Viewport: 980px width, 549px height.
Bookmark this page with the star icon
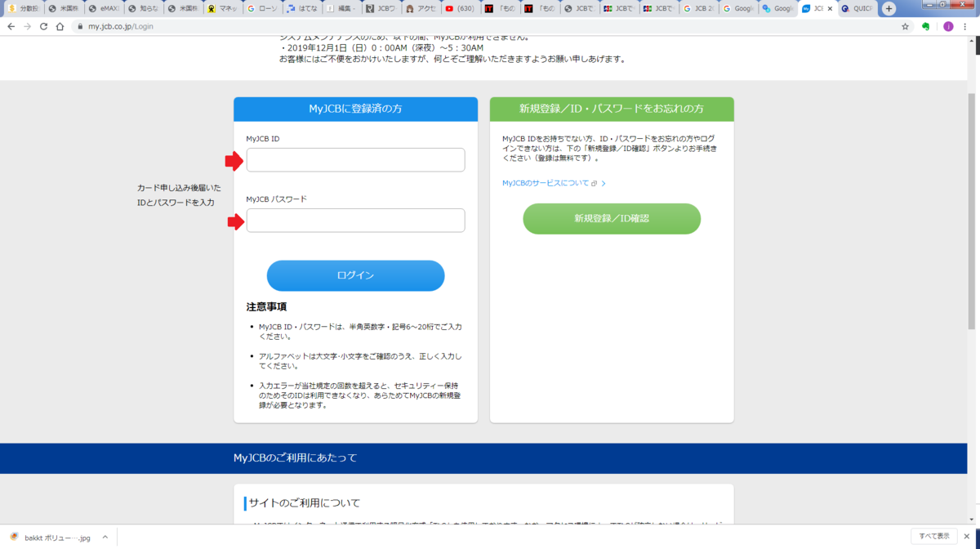(x=905, y=26)
